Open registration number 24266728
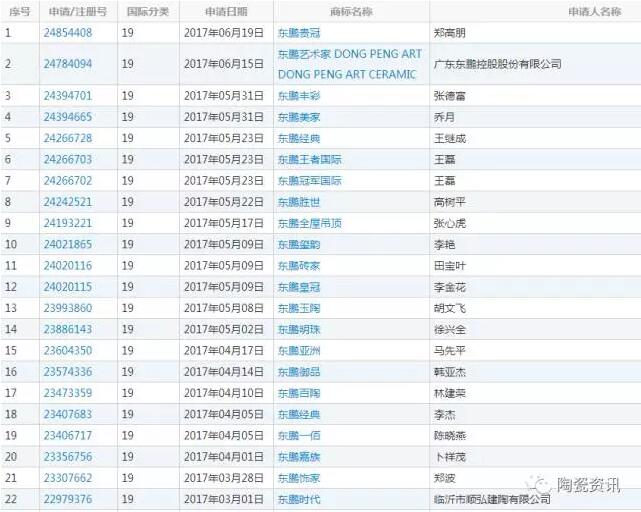 pyautogui.click(x=68, y=138)
